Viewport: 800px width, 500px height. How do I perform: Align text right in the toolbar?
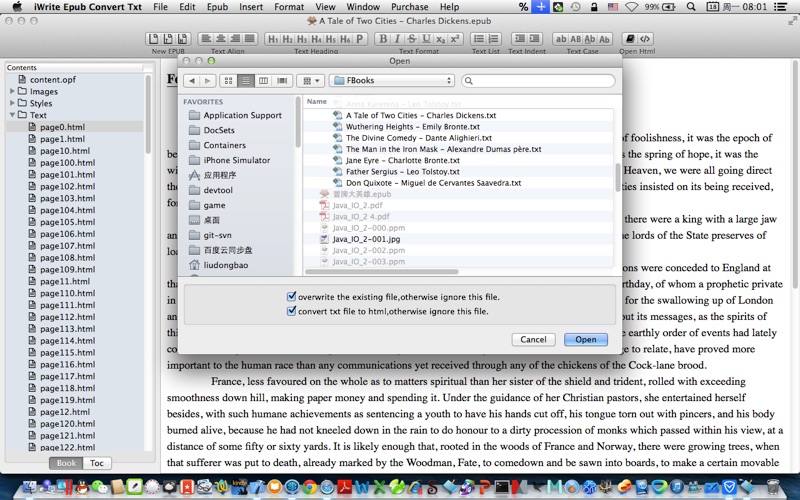235,39
